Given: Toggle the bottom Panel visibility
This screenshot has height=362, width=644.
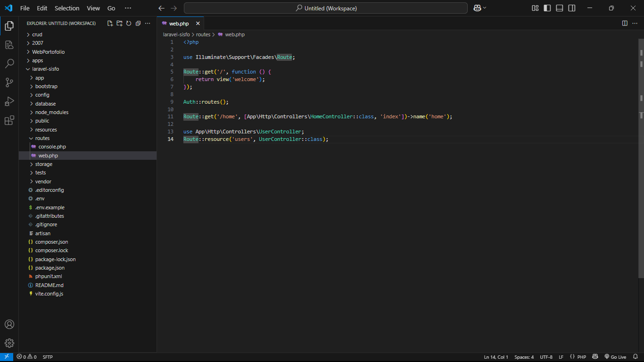Looking at the screenshot, I should [560, 8].
